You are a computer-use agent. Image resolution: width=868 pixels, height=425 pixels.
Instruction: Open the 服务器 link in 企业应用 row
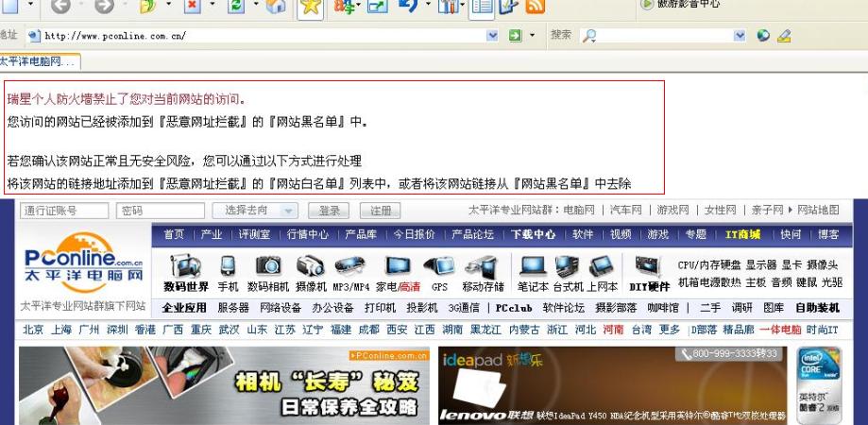pos(233,308)
